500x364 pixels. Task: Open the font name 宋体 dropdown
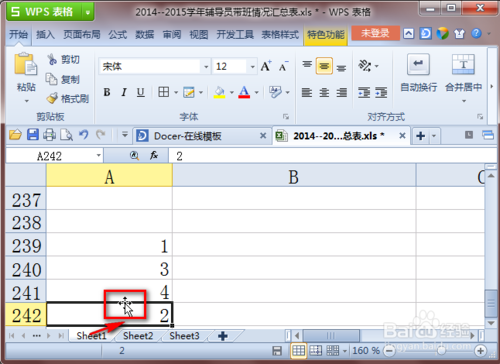coord(206,67)
